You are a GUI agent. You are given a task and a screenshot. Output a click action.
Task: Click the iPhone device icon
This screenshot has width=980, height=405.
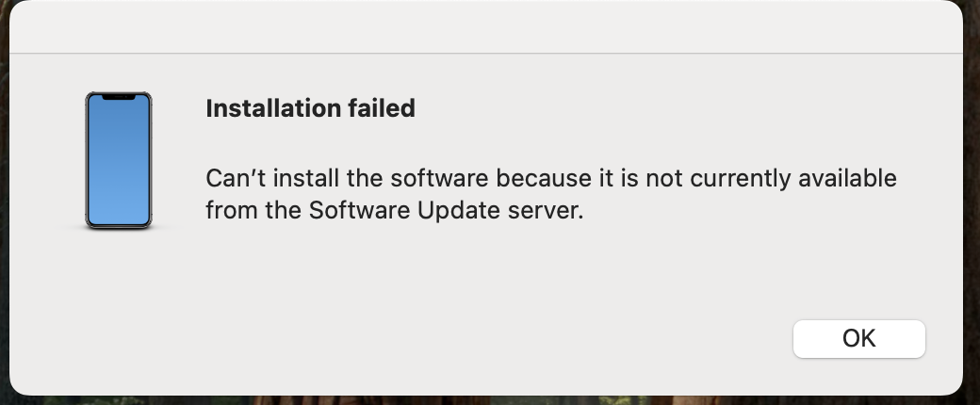[x=119, y=161]
